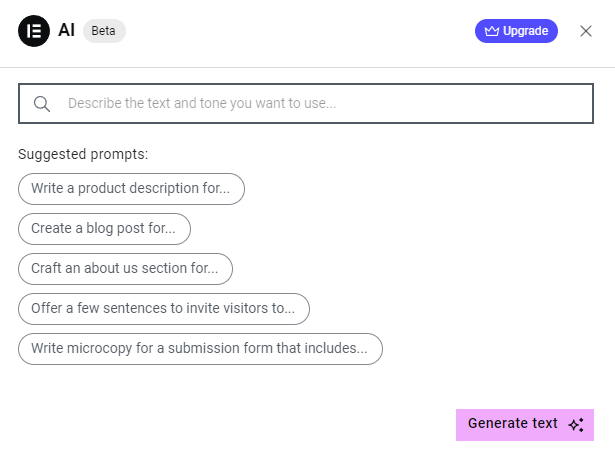Screen dimensions: 615x457
Task: Click the magnifier search icon
Action: click(42, 103)
